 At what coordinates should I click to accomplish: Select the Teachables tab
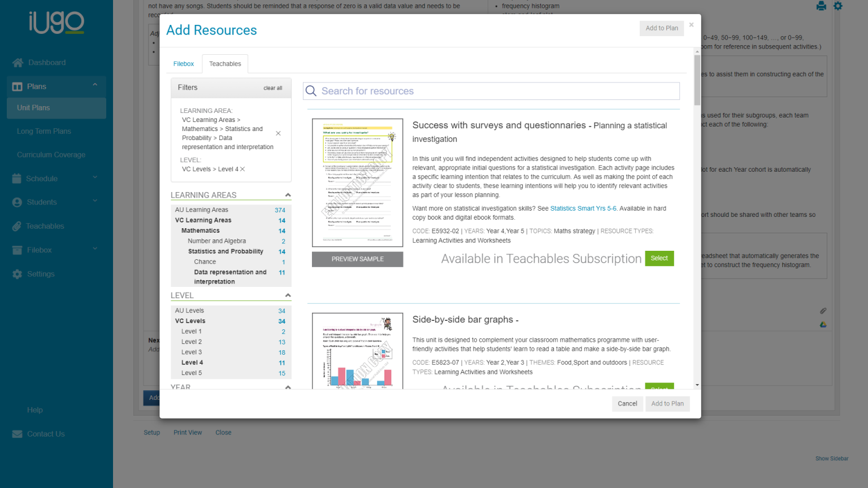(225, 64)
